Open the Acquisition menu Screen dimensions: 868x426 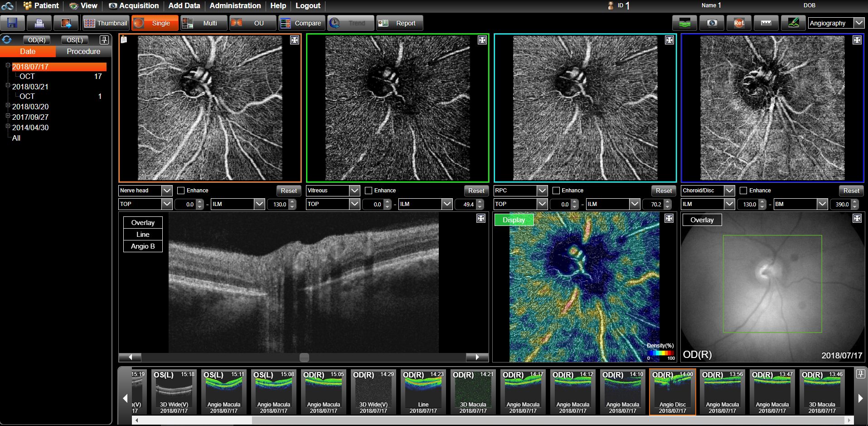tap(134, 6)
